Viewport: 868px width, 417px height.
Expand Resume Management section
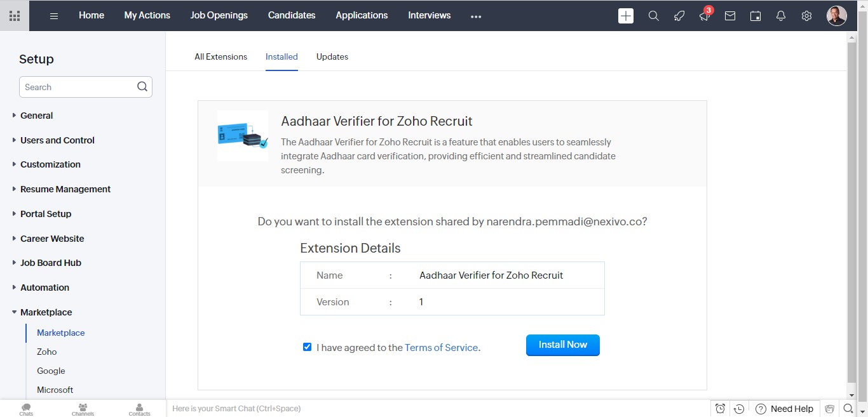(x=61, y=189)
